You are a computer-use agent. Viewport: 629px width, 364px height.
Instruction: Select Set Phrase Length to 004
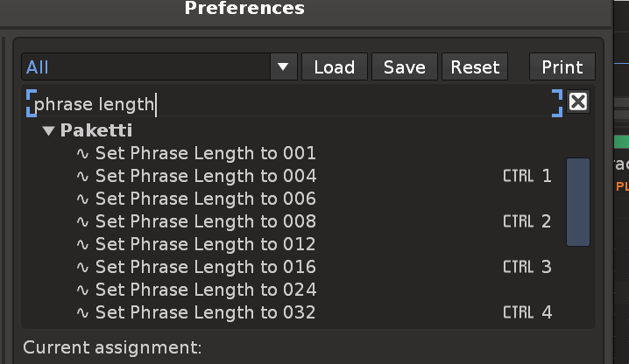coord(205,176)
